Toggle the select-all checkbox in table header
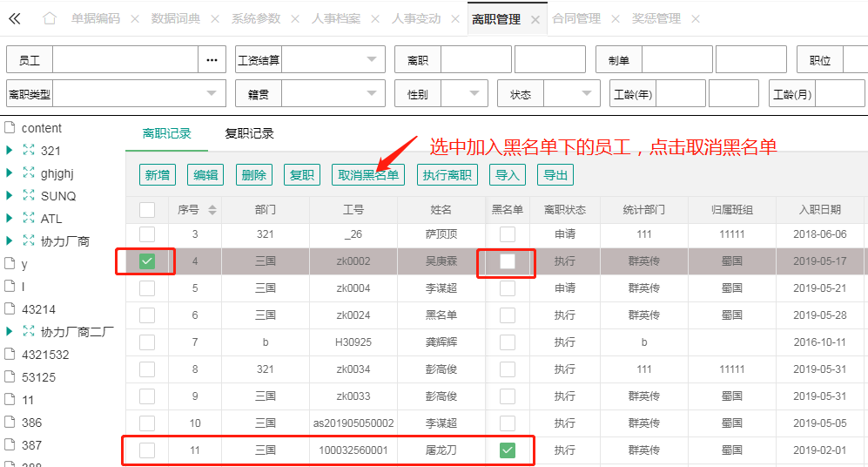This screenshot has height=467, width=868. point(147,209)
